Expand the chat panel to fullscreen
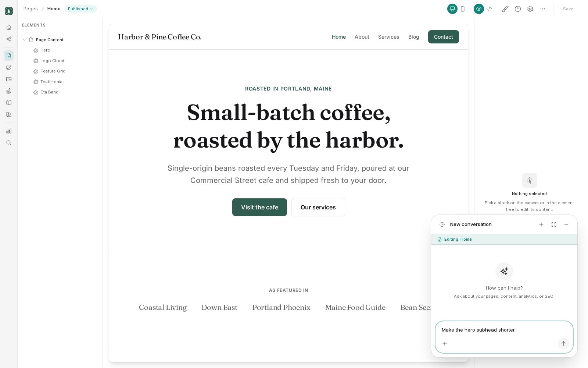 [x=554, y=224]
